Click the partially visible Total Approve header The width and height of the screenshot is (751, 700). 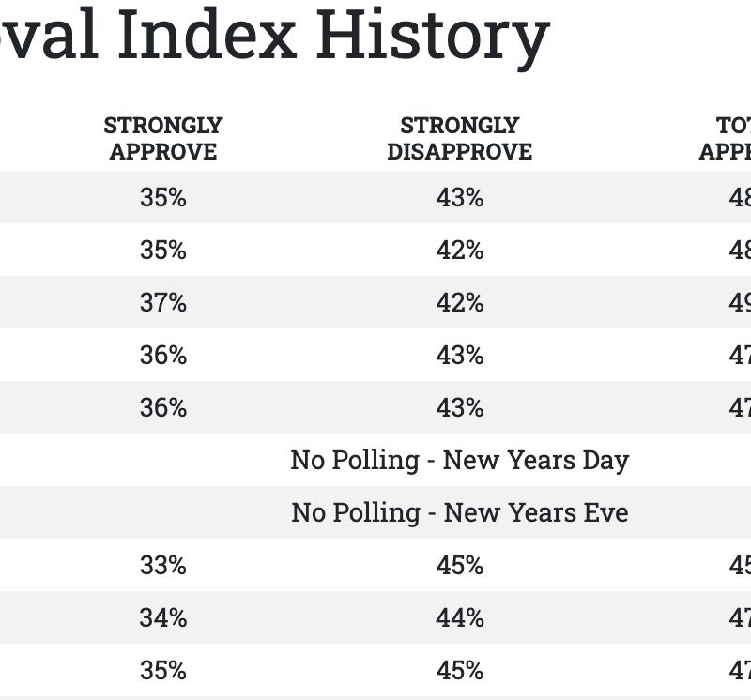725,138
